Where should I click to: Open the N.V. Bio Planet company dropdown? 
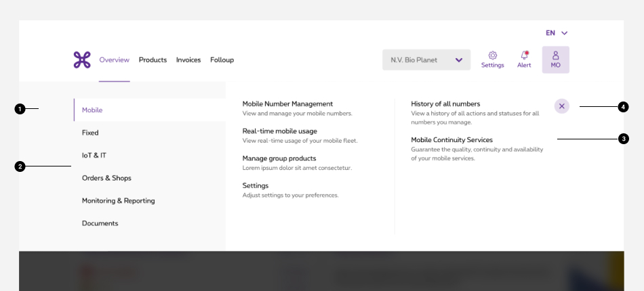(x=426, y=60)
